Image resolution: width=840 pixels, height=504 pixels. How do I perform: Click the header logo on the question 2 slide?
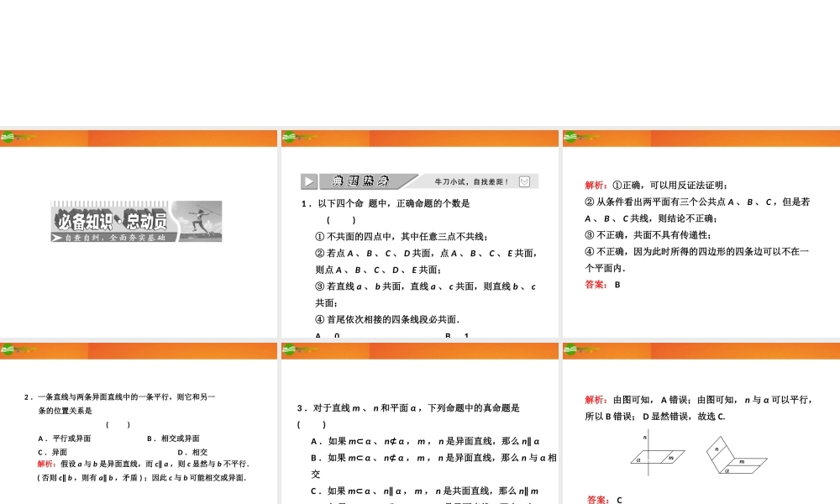coord(8,349)
